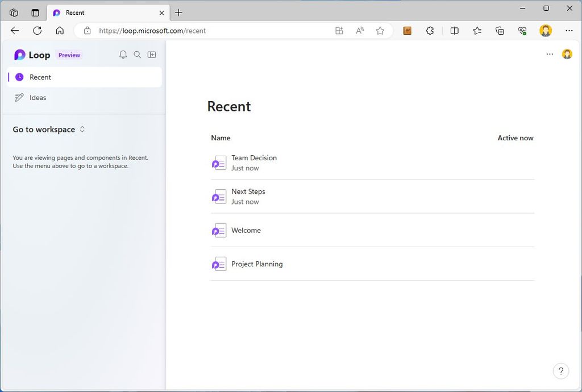Click the Help question mark bubble
The width and height of the screenshot is (582, 392).
tap(561, 370)
